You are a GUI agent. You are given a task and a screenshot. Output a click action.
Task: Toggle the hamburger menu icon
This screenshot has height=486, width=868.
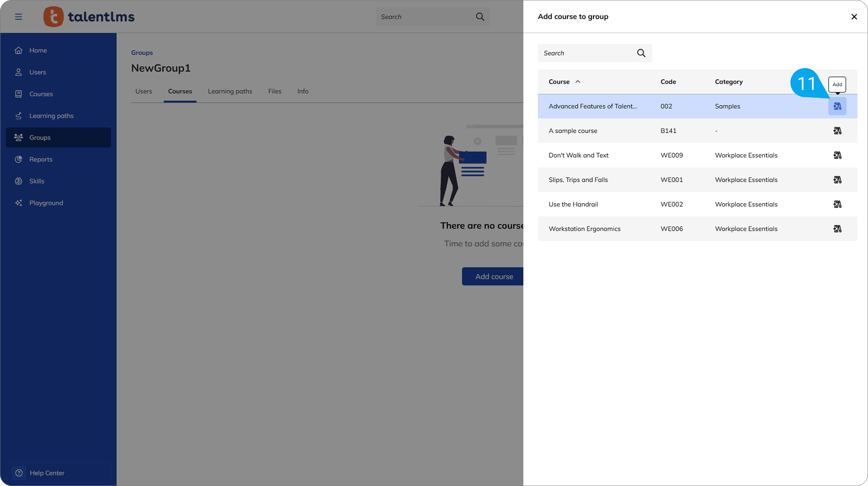tap(18, 17)
